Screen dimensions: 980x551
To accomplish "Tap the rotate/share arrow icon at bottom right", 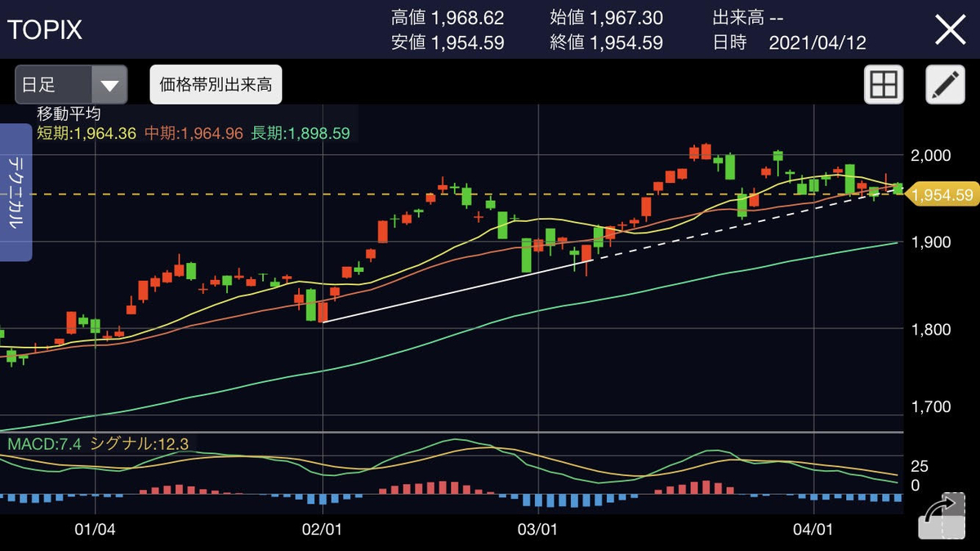I will 940,517.
